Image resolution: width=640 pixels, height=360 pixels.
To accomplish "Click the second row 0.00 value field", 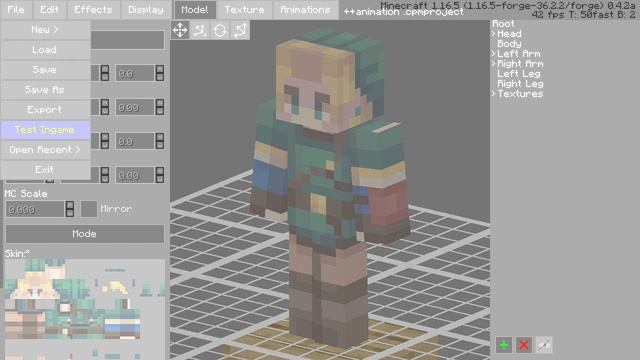I will tap(135, 107).
